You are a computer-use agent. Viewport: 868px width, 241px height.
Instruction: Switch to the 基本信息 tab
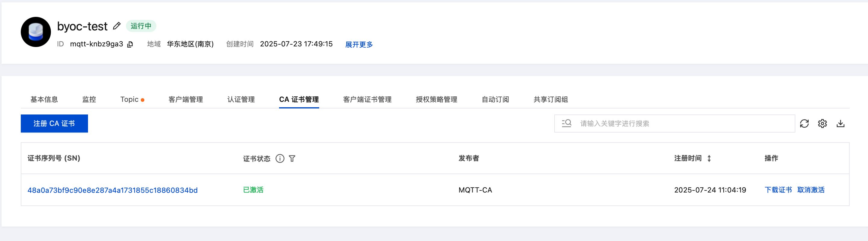pos(44,99)
